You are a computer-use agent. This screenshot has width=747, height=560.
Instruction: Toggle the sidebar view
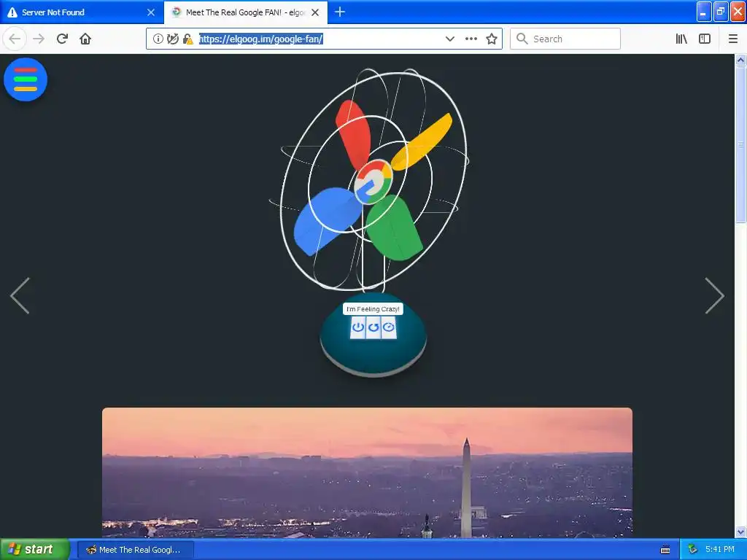click(705, 39)
